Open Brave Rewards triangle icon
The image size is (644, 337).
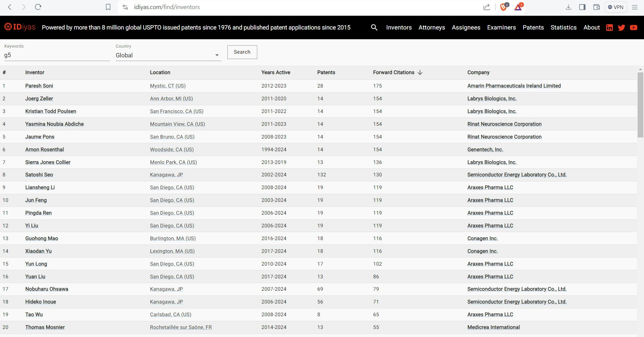coord(519,7)
